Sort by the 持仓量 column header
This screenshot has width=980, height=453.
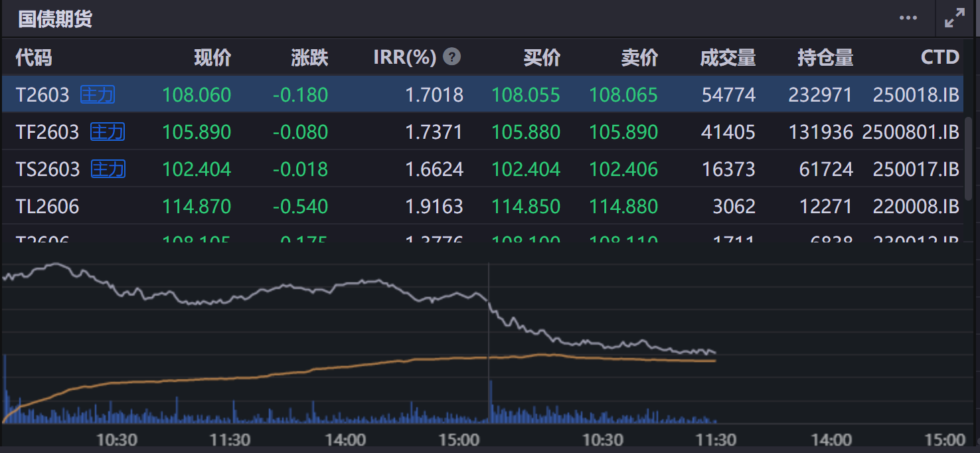pos(825,58)
